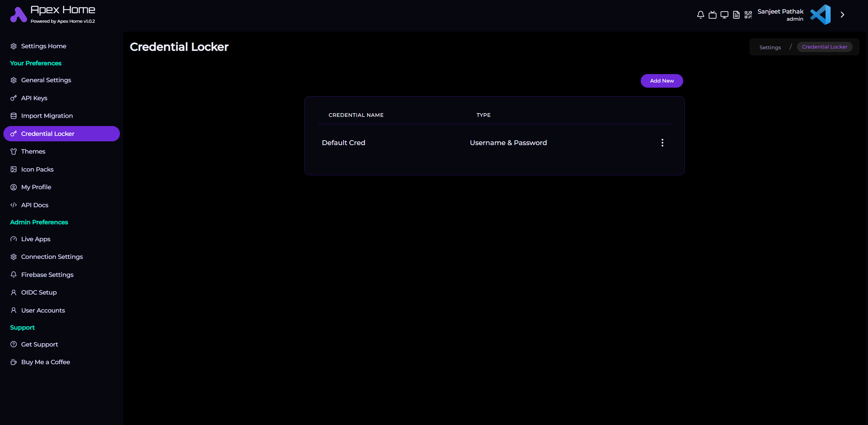The image size is (868, 425).
Task: Open Live Apps admin page
Action: pos(36,239)
